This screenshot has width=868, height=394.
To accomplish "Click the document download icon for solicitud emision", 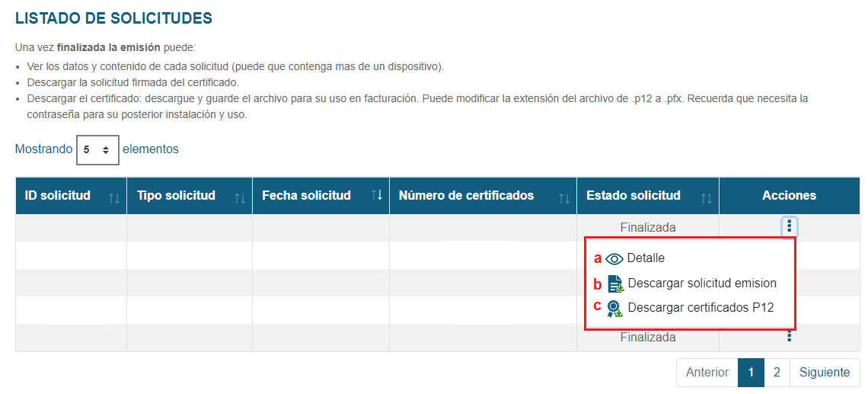I will tap(615, 283).
